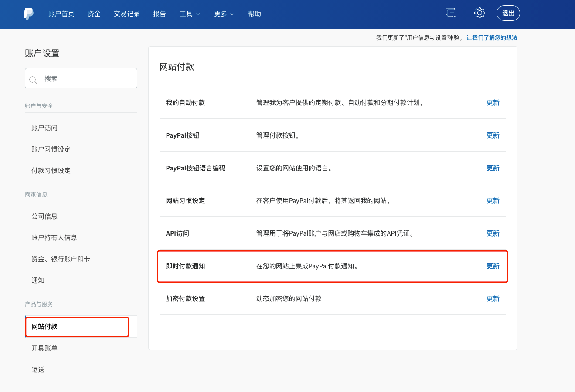Expand the 工具 dropdown menu
This screenshot has width=575, height=392.
click(190, 14)
